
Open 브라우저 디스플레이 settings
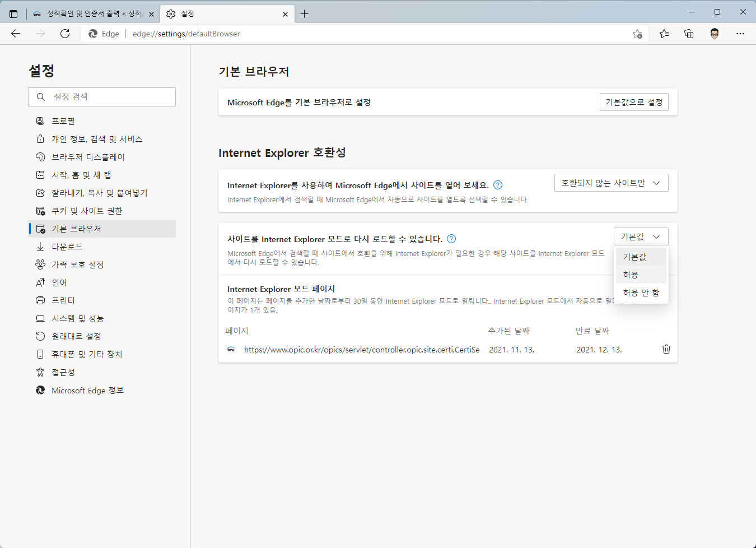[x=102, y=157]
